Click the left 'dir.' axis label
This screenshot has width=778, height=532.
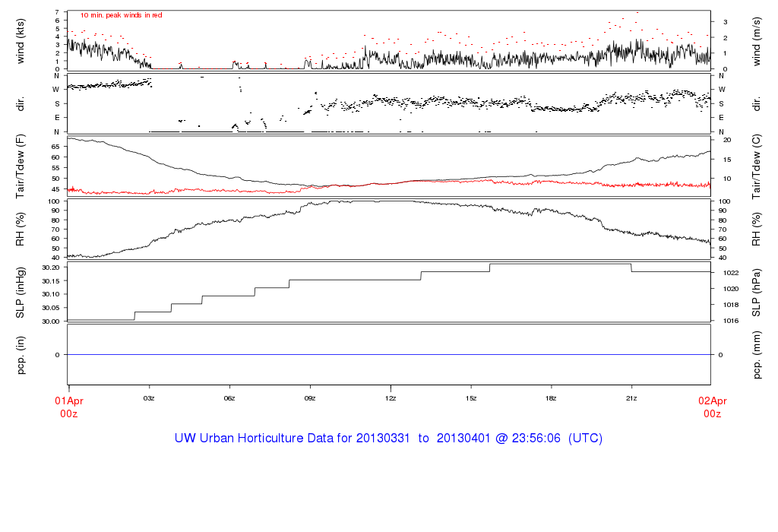[21, 104]
